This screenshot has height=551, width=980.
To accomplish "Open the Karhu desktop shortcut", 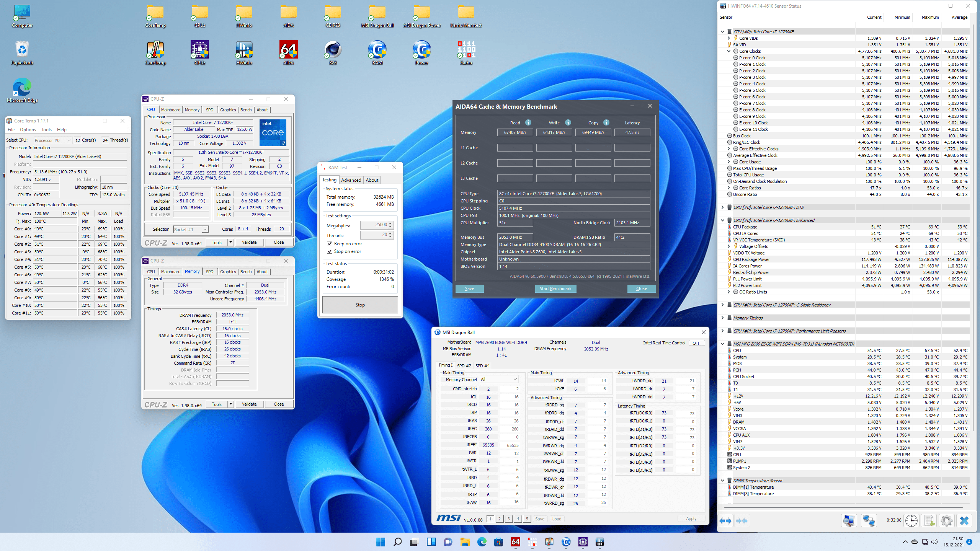I will click(466, 50).
